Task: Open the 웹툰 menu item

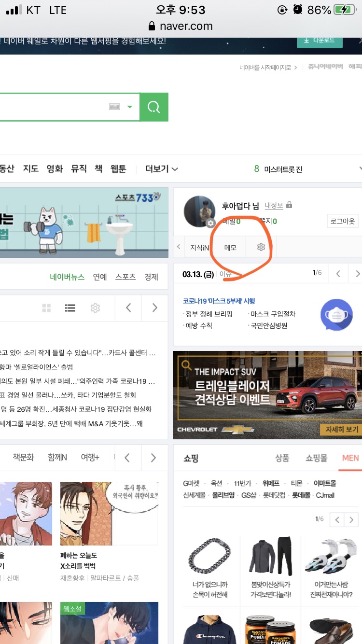Action: (x=118, y=169)
